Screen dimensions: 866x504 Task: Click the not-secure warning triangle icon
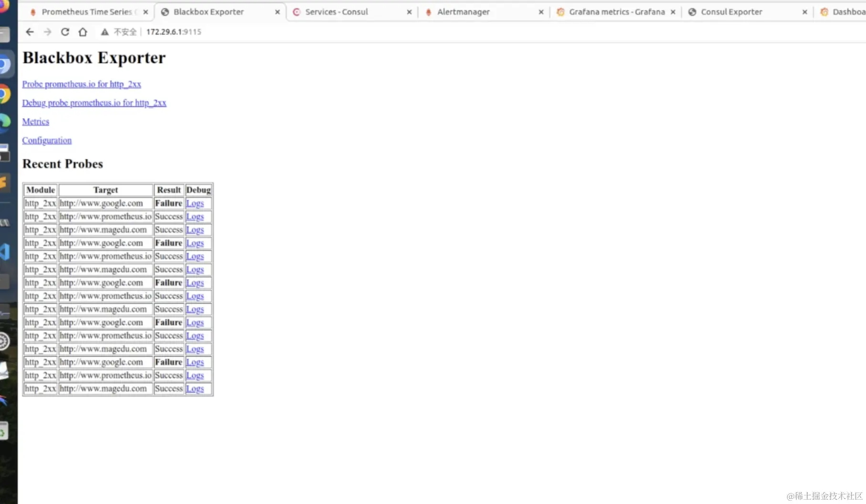point(105,32)
